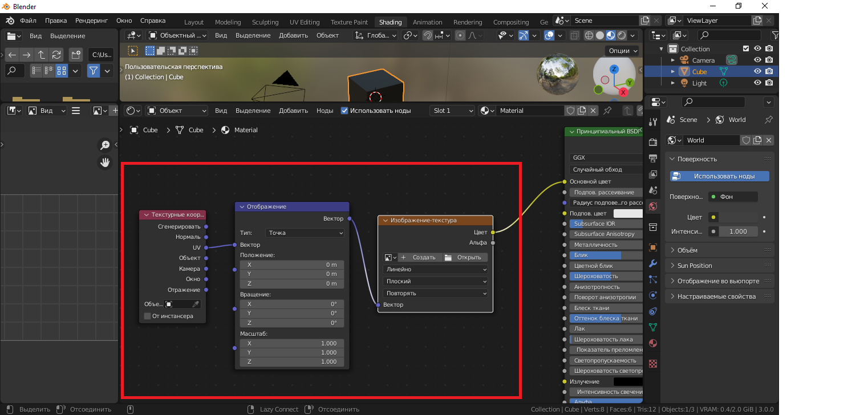This screenshot has width=868, height=415.
Task: Open the Повторять extension dropdown
Action: click(435, 293)
